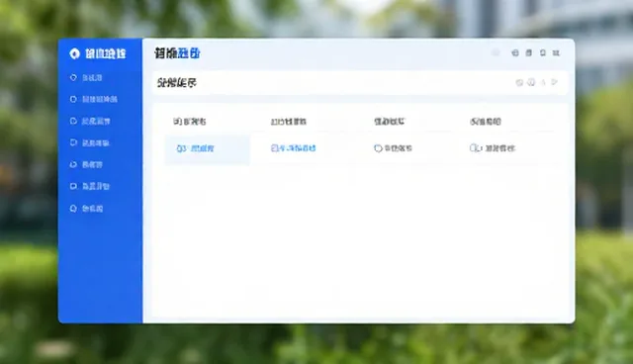
Task: Choose the fifth blue sidebar menu item
Action: tap(86, 164)
